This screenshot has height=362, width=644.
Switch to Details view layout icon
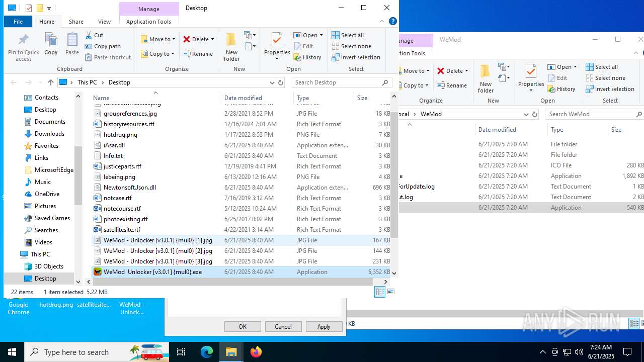[380, 292]
